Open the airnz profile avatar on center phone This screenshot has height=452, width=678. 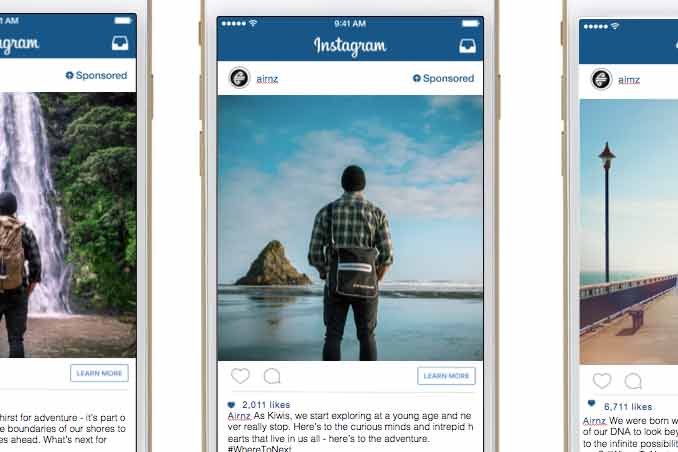(x=239, y=78)
